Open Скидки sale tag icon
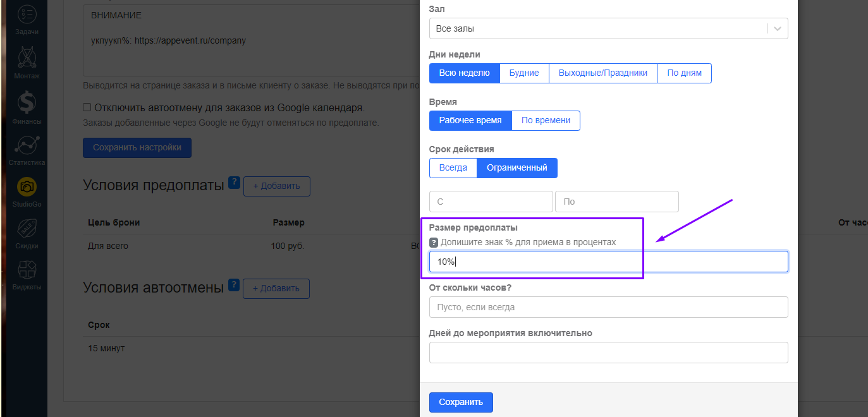This screenshot has height=417, width=868. click(27, 232)
